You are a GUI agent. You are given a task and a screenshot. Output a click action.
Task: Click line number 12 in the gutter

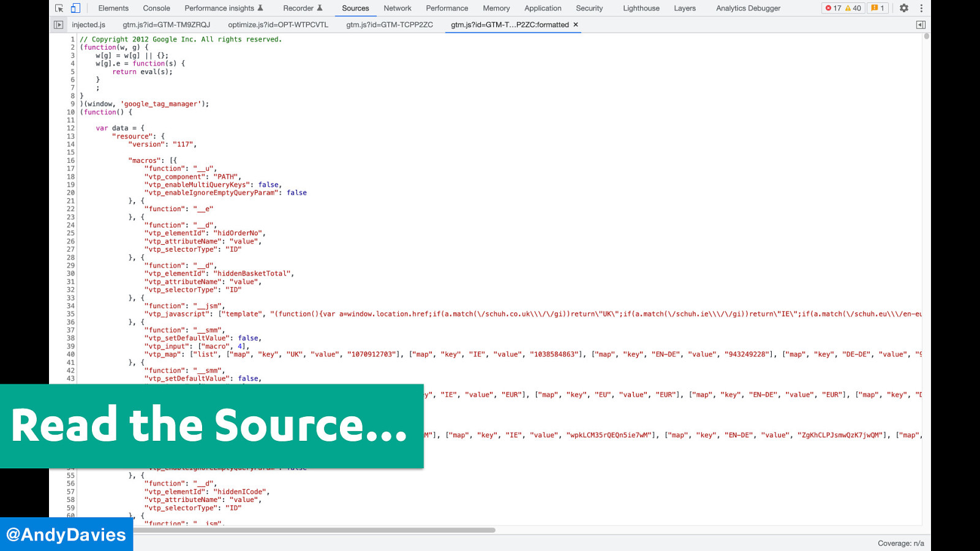click(70, 129)
